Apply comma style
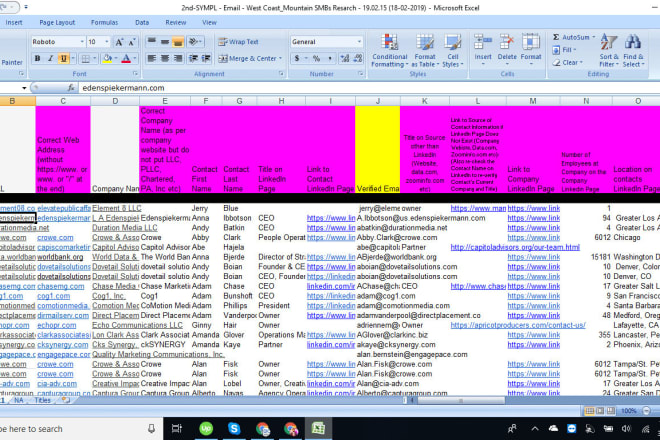This screenshot has width=660, height=440. [330, 59]
